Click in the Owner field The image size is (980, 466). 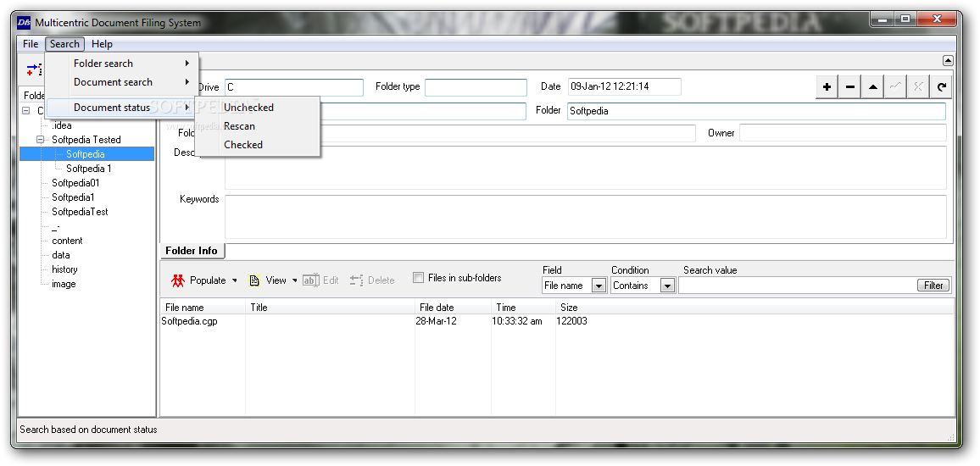click(x=843, y=133)
